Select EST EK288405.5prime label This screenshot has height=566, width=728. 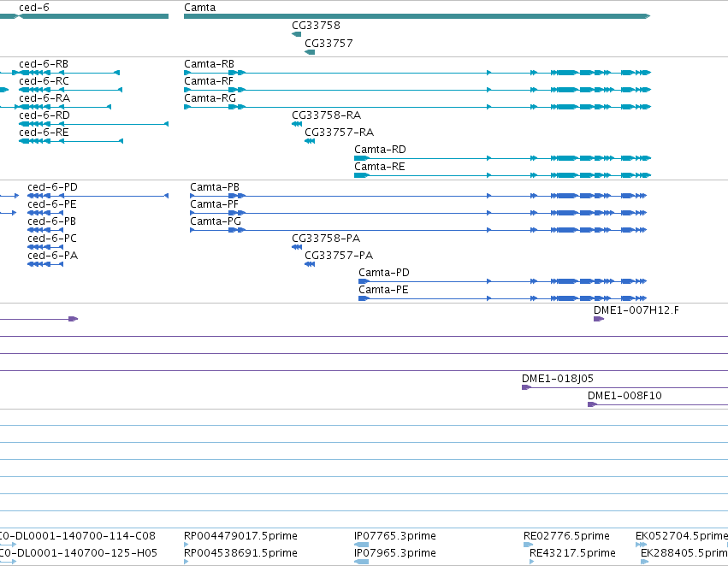(684, 553)
